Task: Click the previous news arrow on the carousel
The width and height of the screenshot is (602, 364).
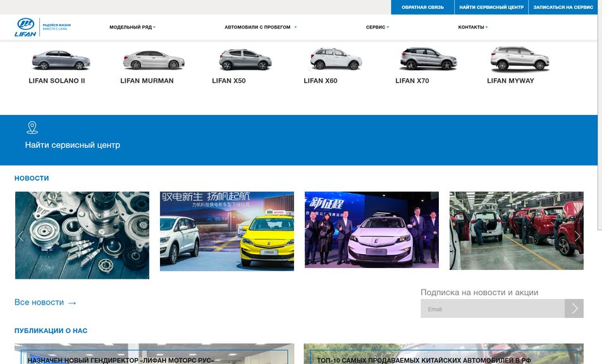Action: click(21, 236)
